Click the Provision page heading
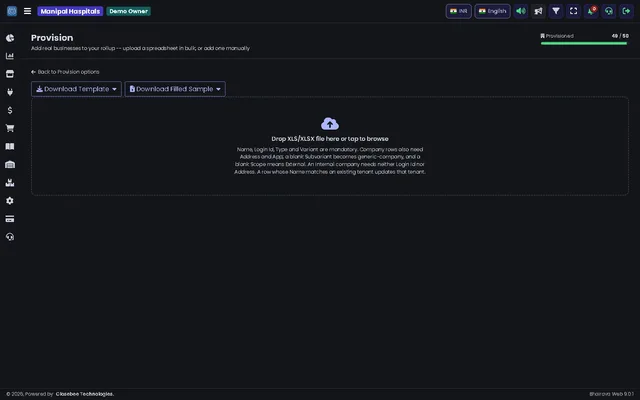This screenshot has height=400, width=640. tap(52, 38)
